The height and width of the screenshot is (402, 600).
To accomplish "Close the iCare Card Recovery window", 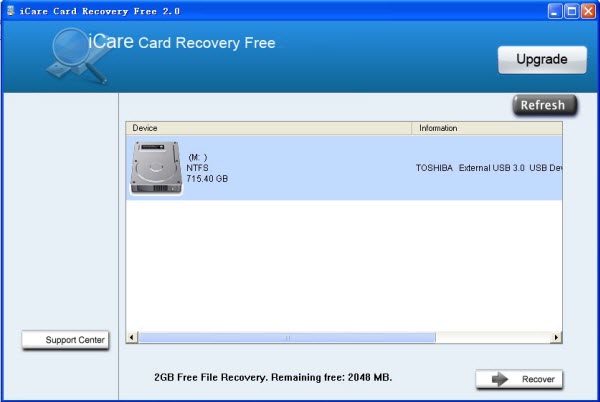I will coord(588,11).
